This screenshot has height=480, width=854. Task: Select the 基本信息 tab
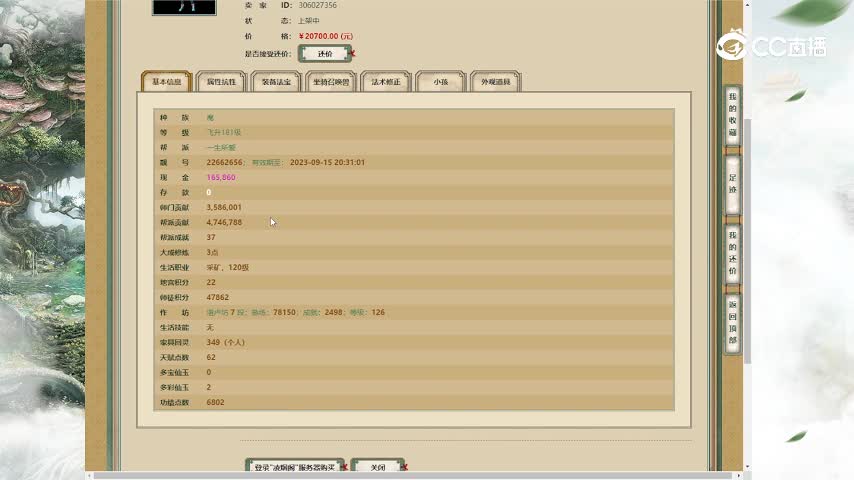coord(167,82)
